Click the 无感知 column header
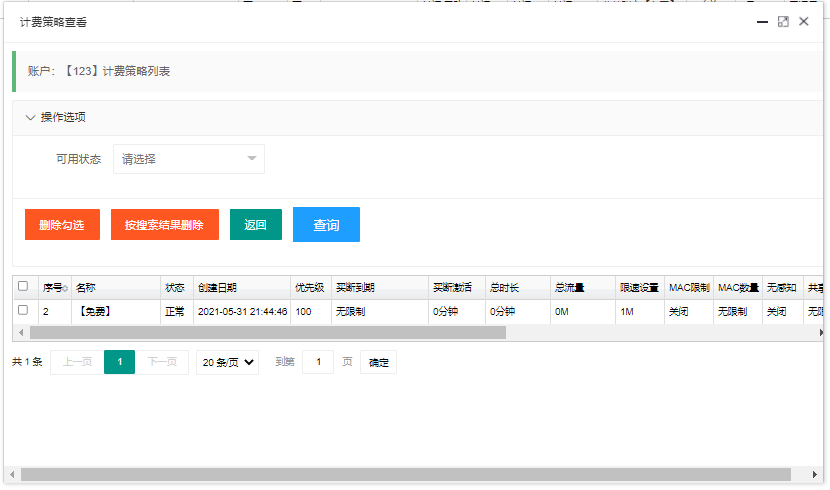The height and width of the screenshot is (490, 830). [783, 288]
